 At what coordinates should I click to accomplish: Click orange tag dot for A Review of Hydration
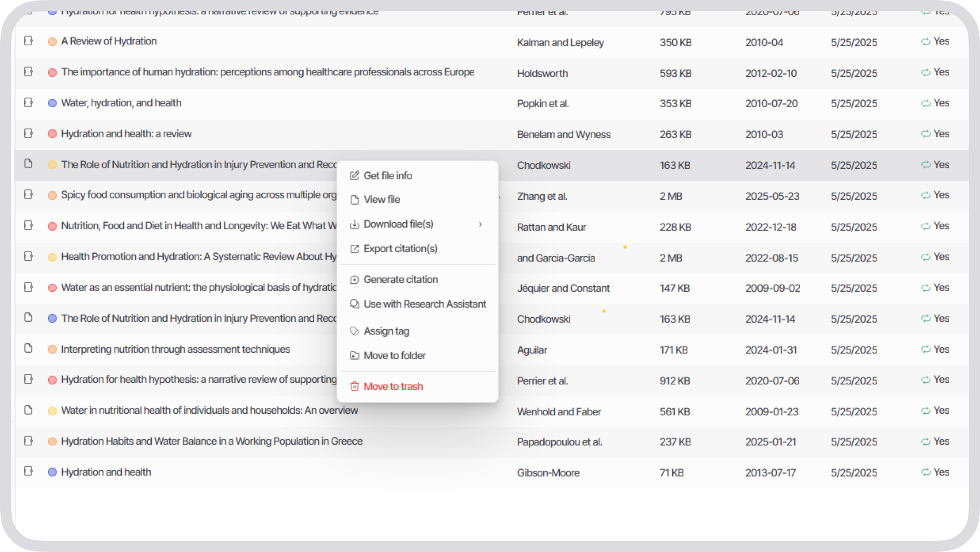[52, 42]
